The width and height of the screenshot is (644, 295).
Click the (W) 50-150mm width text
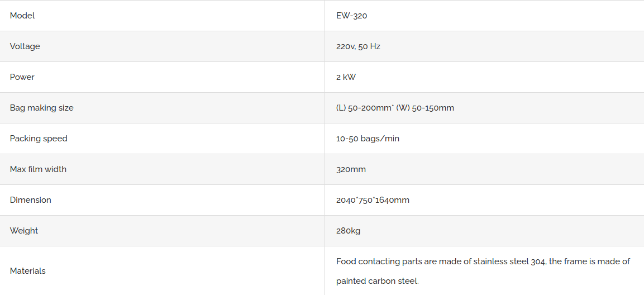point(425,108)
